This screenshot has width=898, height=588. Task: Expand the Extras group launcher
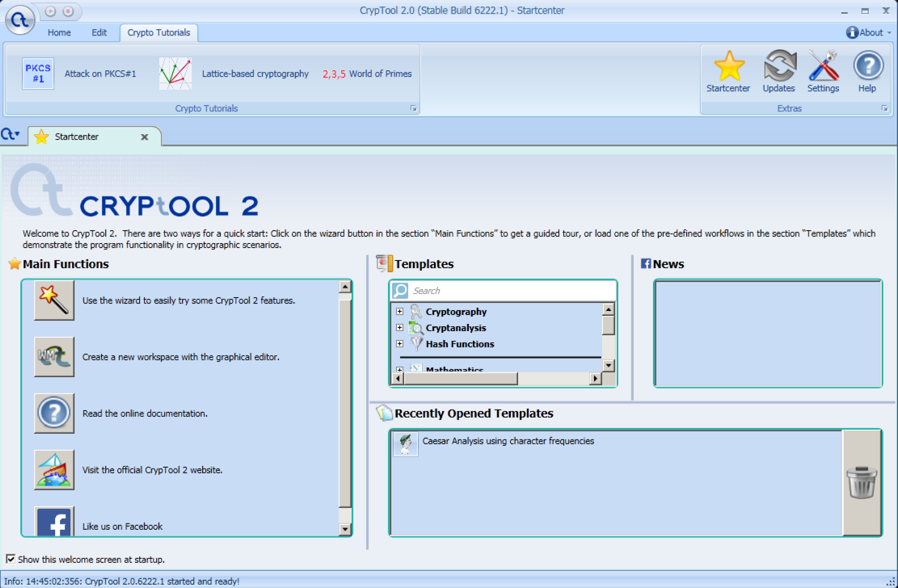[x=884, y=108]
